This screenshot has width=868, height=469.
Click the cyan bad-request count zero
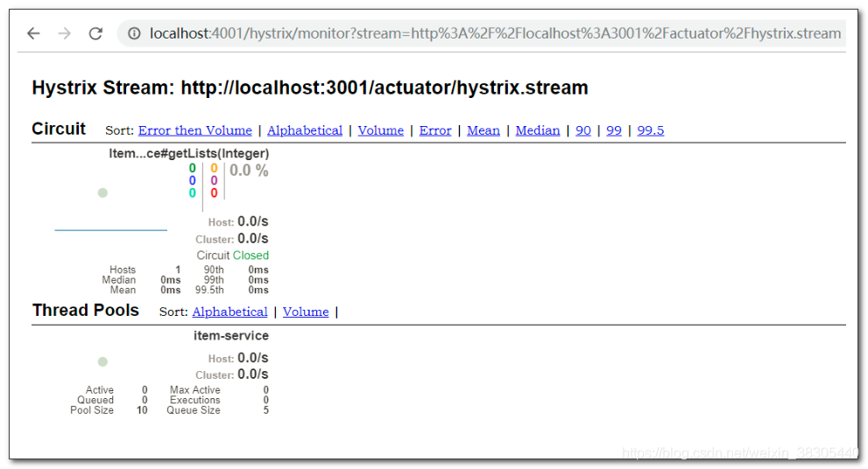coord(192,193)
